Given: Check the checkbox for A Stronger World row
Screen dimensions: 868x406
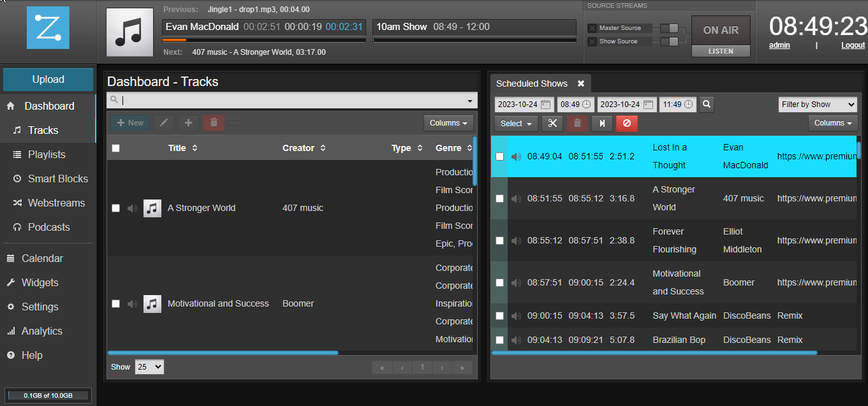Looking at the screenshot, I should point(115,208).
